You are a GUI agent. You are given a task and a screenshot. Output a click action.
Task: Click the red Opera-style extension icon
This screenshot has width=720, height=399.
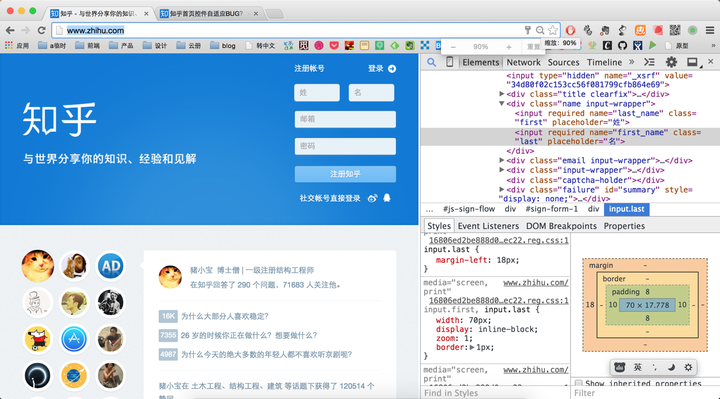(x=570, y=30)
